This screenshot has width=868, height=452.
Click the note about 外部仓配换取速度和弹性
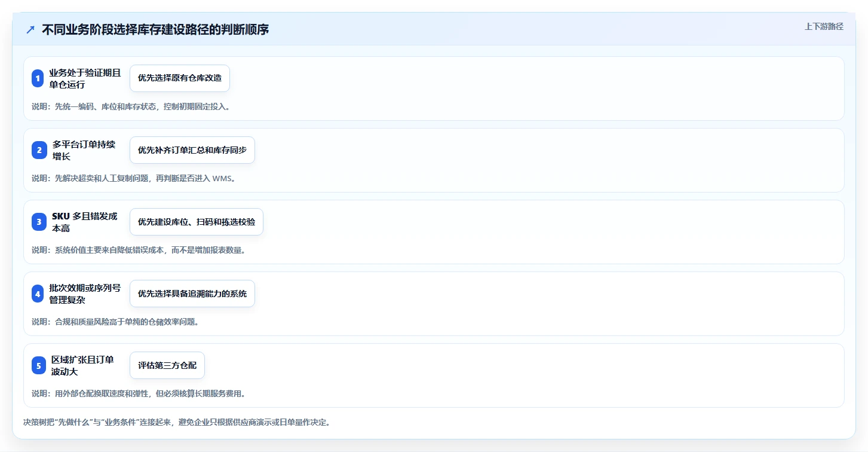(139, 393)
